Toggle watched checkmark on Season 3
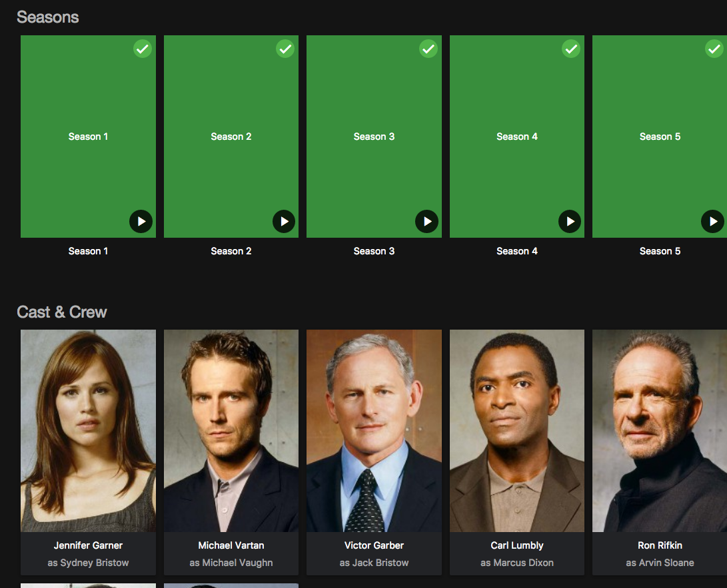727x588 pixels. click(x=428, y=49)
